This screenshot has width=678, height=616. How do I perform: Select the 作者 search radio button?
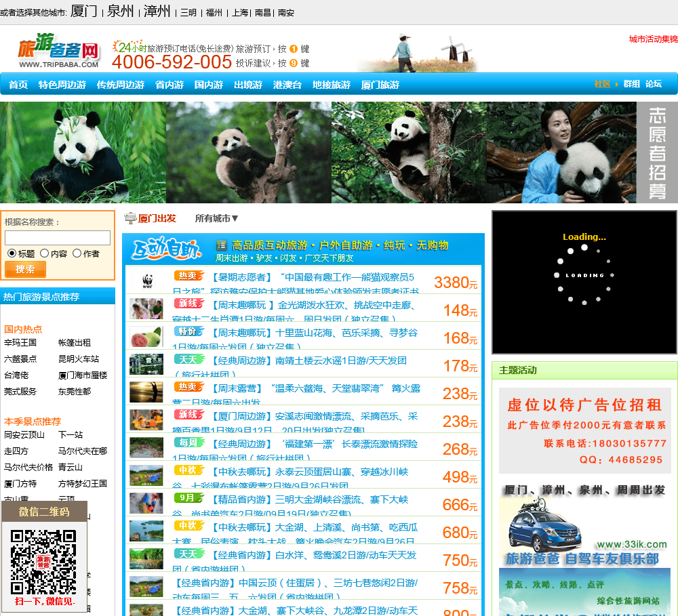(77, 253)
